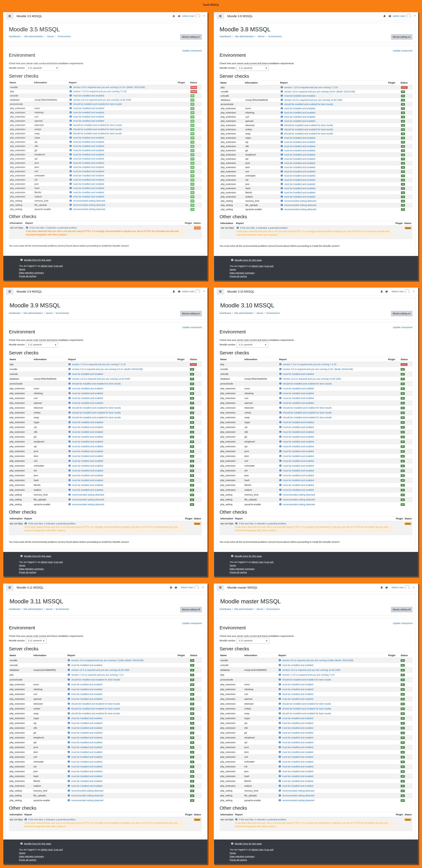Open messages bubble in Moodle master panel
422x868 pixels.
(387, 587)
